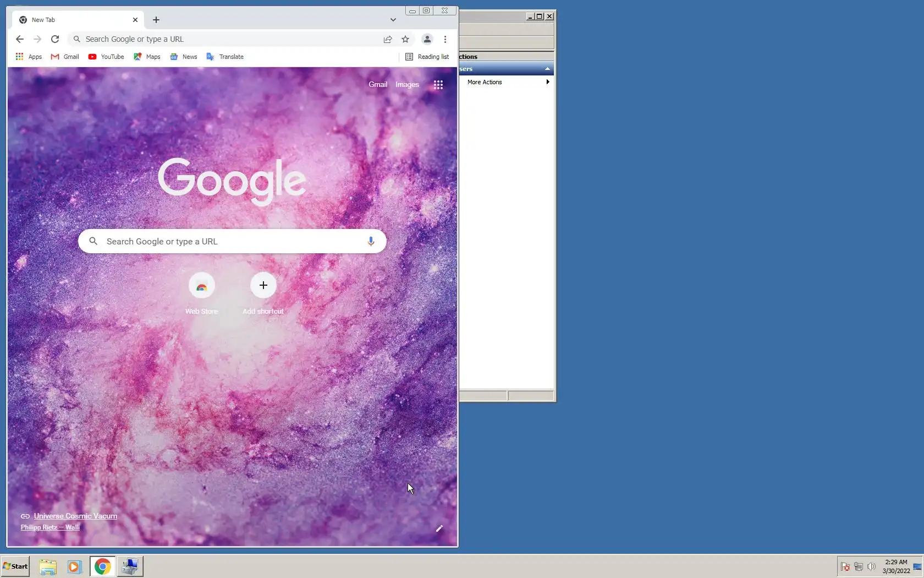Switch to the management console taskbar icon

click(x=130, y=566)
